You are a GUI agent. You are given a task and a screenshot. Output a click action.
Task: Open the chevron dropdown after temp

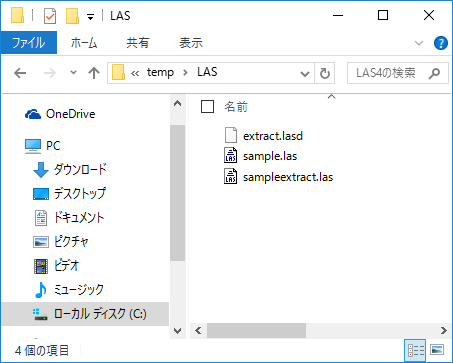[185, 73]
